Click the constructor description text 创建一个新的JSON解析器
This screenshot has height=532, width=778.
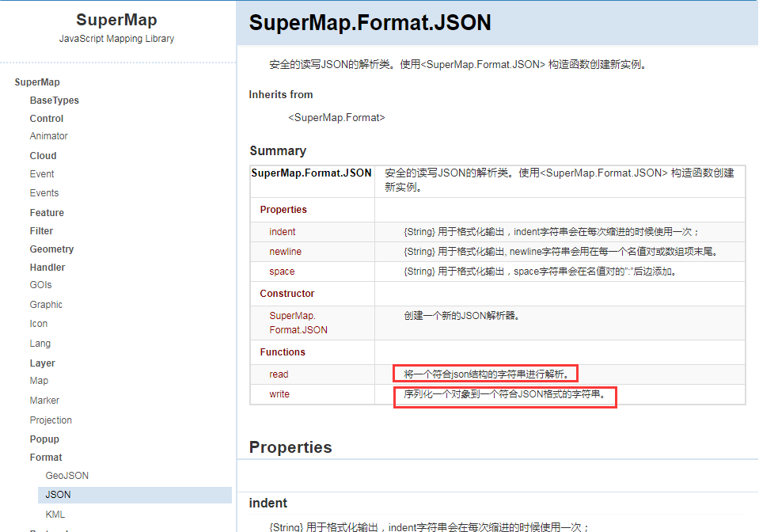point(462,316)
